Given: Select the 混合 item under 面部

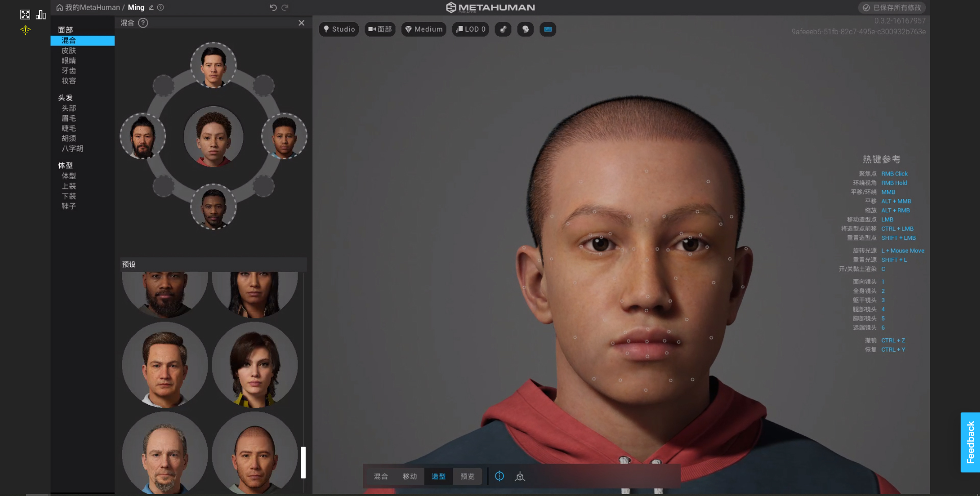Looking at the screenshot, I should pyautogui.click(x=83, y=40).
